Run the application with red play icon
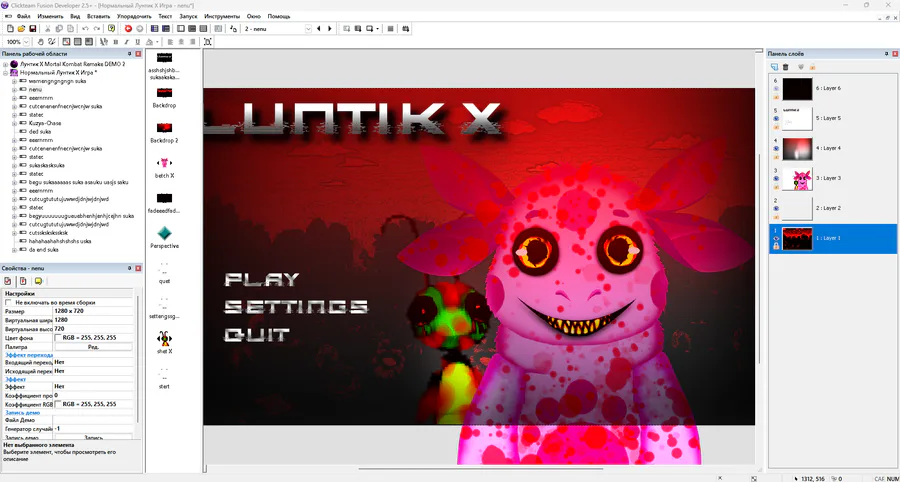 pos(128,28)
